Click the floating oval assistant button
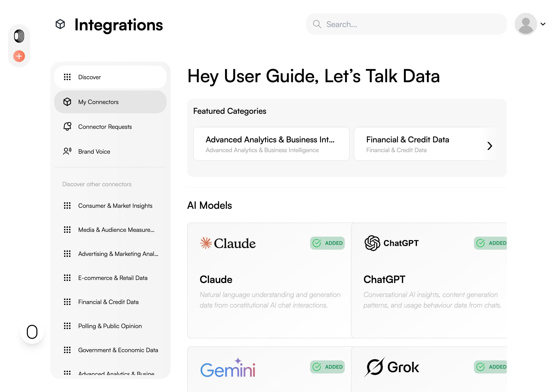Image resolution: width=557 pixels, height=392 pixels. coord(32,332)
